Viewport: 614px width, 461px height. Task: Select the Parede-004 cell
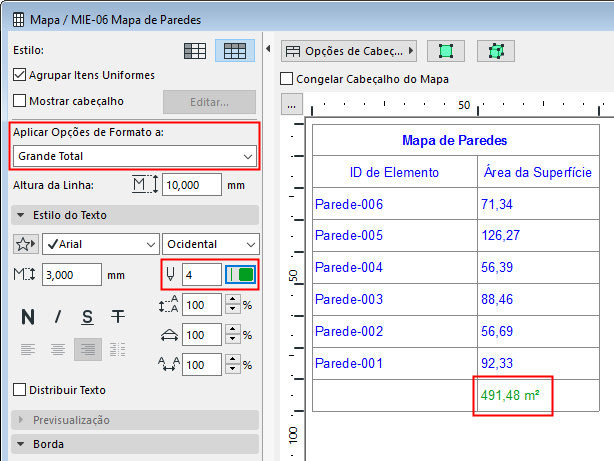pyautogui.click(x=395, y=268)
